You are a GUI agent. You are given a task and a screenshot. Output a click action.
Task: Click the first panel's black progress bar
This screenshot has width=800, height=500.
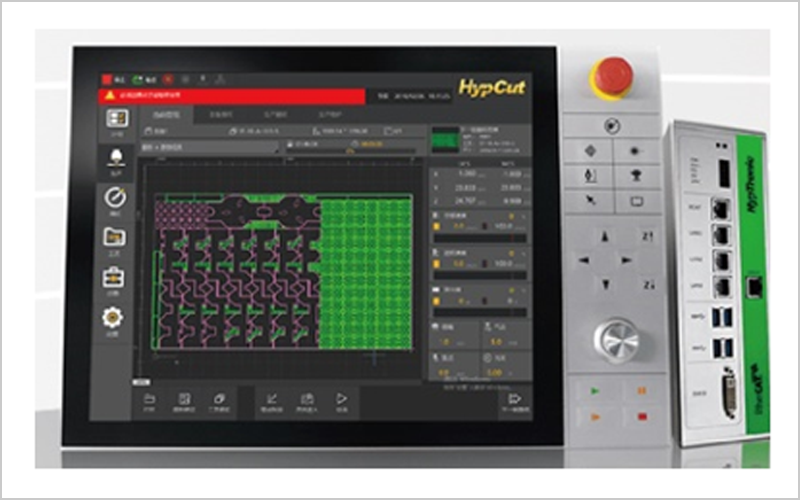pyautogui.click(x=480, y=238)
